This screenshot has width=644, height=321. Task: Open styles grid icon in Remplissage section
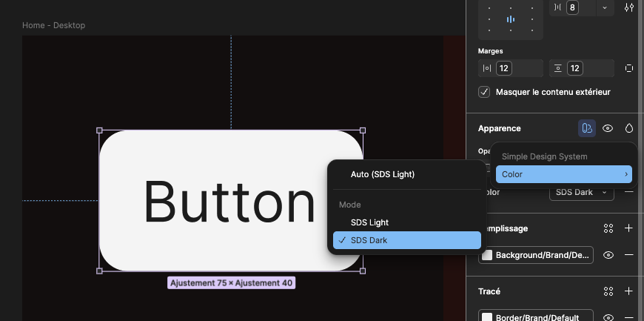[608, 228]
